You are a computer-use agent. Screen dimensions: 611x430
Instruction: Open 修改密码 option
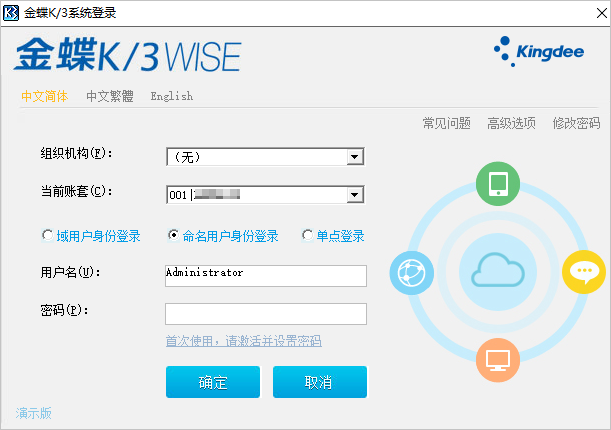[x=576, y=123]
